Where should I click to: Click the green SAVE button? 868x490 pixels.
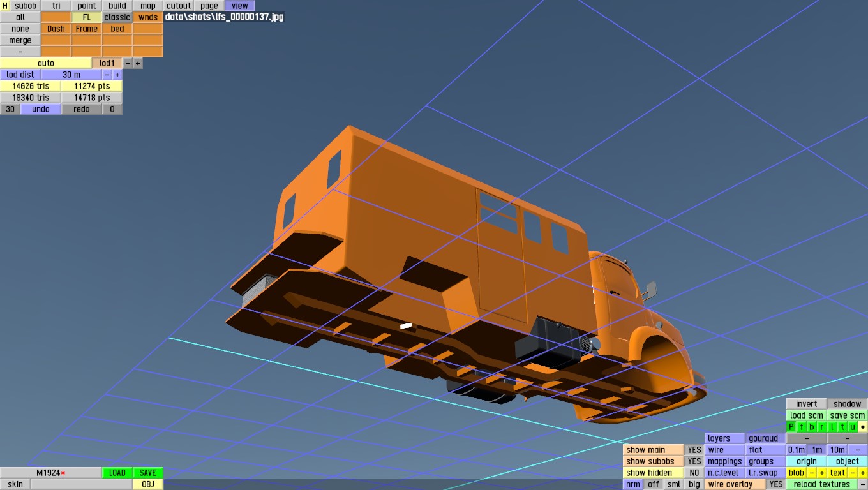click(148, 473)
